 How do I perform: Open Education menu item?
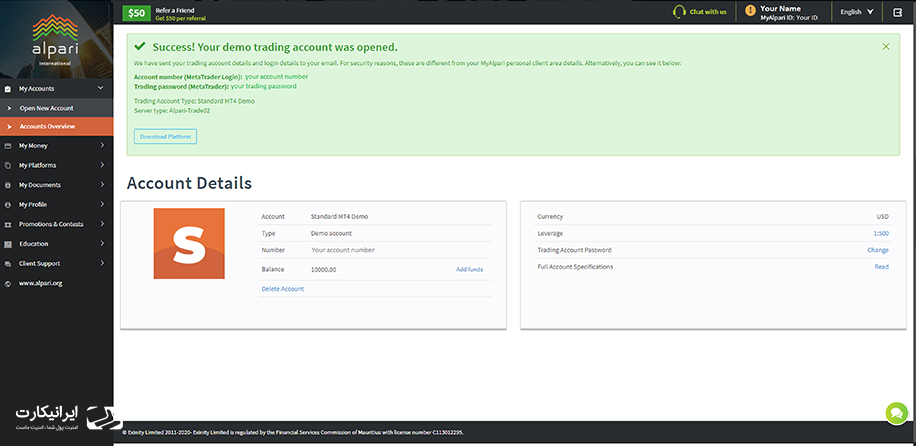point(57,244)
